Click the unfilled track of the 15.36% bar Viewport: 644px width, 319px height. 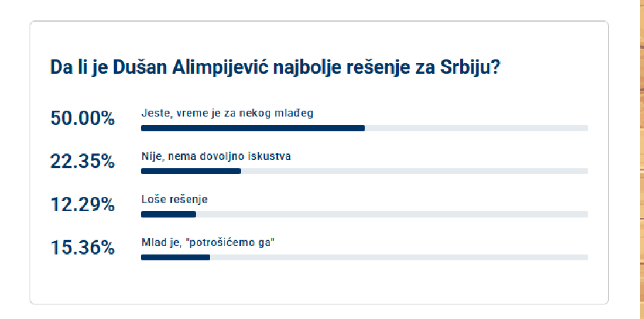pyautogui.click(x=399, y=258)
